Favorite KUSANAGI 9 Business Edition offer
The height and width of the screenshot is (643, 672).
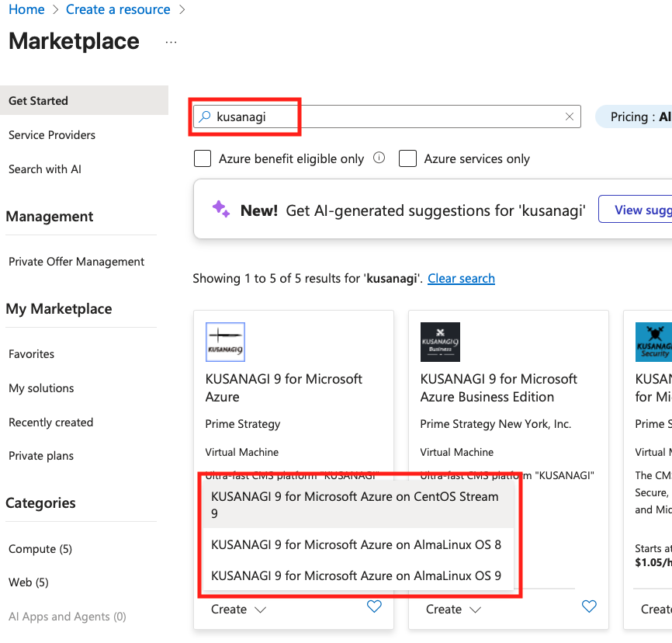tap(589, 606)
